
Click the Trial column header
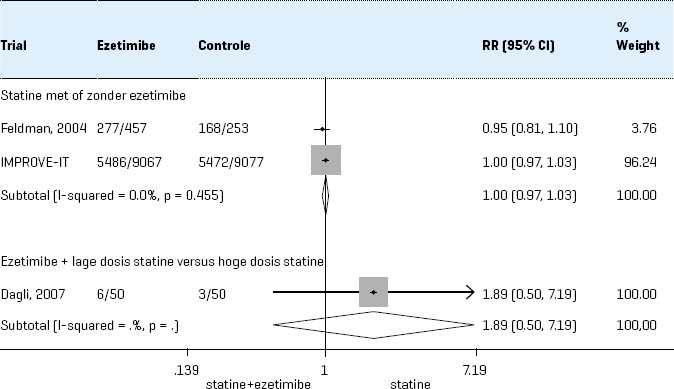coord(14,45)
